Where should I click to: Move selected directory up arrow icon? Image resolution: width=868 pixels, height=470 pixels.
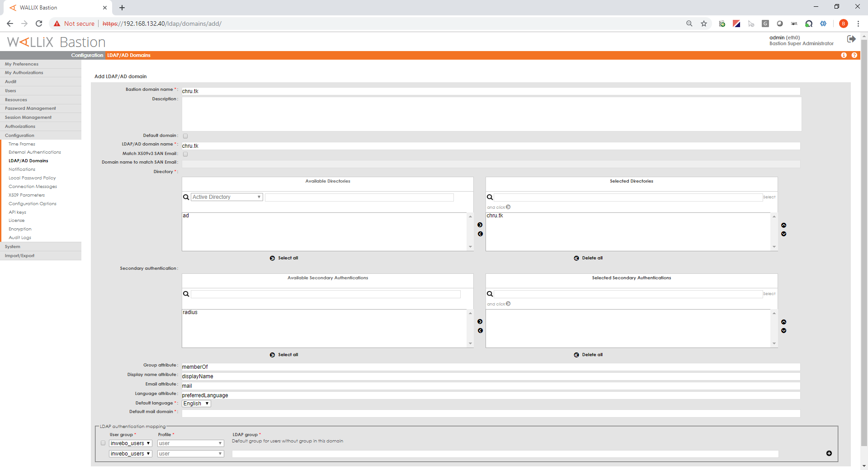pos(783,225)
